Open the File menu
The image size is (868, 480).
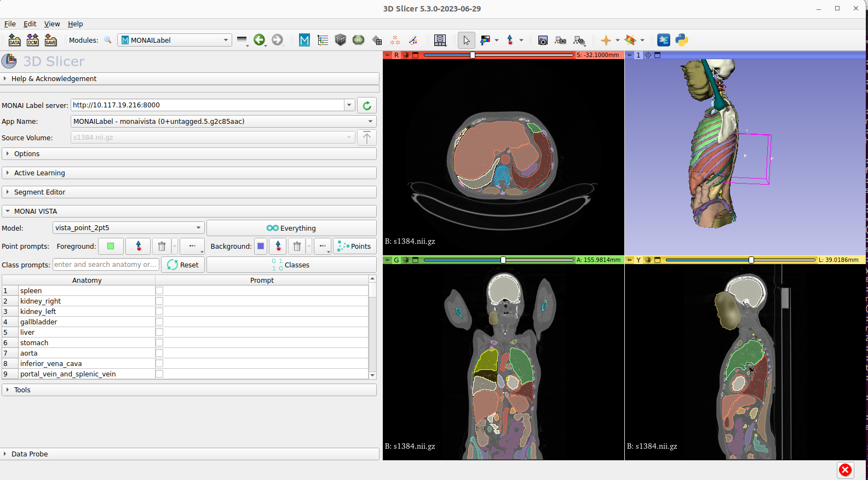coord(10,24)
